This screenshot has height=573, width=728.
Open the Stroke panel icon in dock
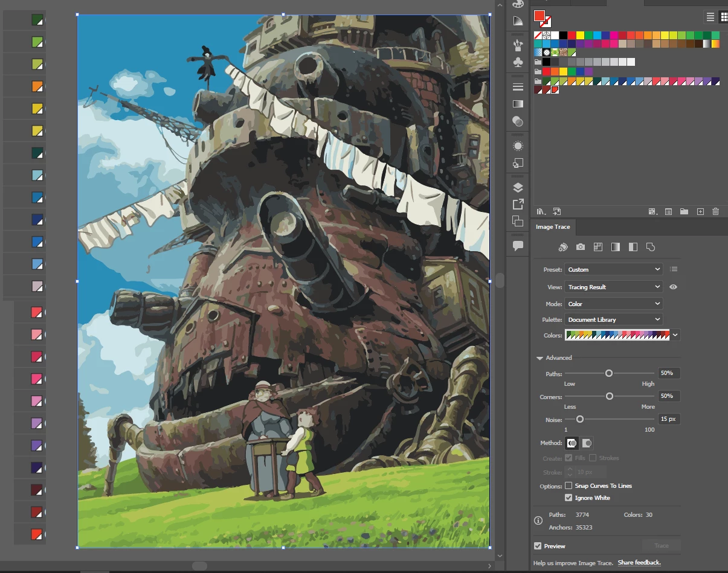(518, 87)
